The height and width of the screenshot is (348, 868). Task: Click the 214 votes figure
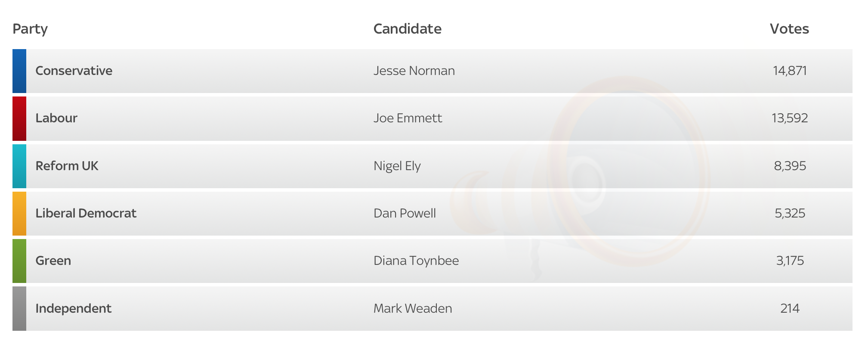click(x=790, y=308)
